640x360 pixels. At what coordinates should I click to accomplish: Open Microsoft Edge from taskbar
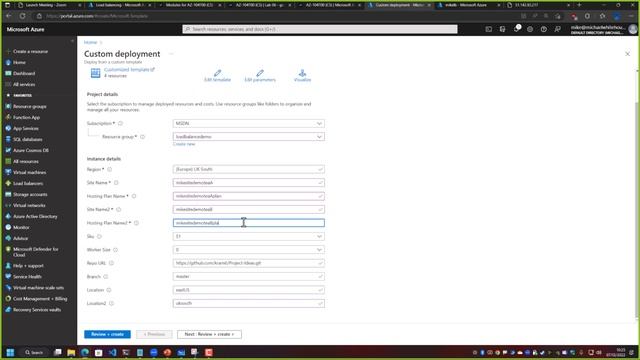click(x=85, y=352)
